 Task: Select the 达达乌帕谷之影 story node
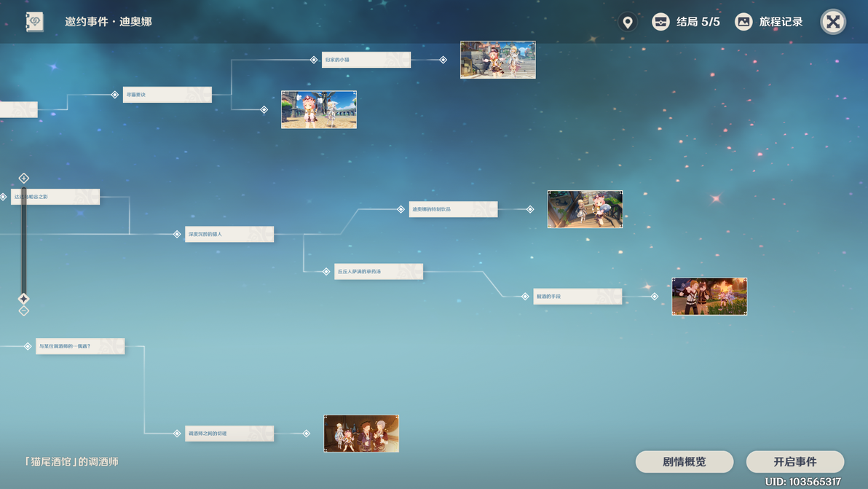55,197
